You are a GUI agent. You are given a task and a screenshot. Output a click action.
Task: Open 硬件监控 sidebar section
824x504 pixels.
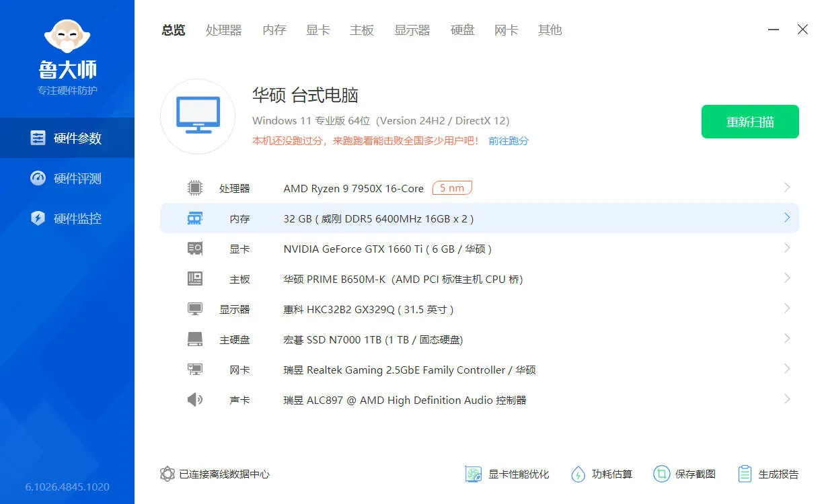(67, 218)
